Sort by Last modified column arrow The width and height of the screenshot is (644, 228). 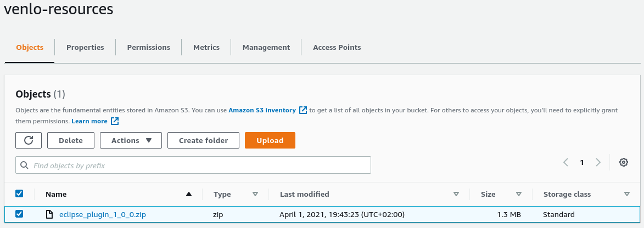pos(456,194)
